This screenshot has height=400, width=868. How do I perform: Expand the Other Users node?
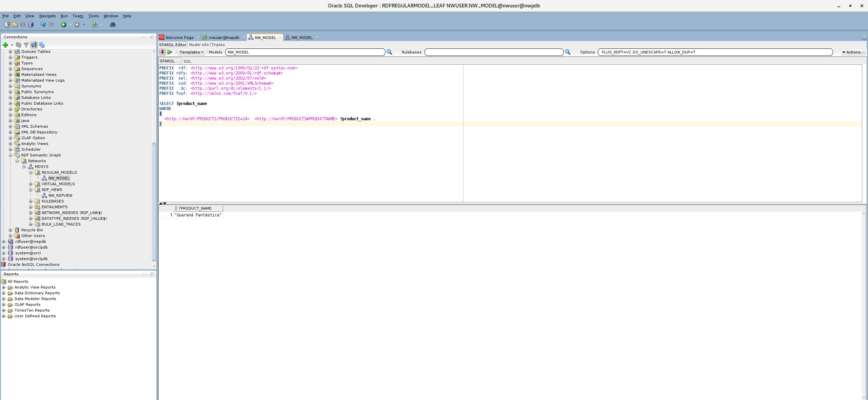pos(11,236)
